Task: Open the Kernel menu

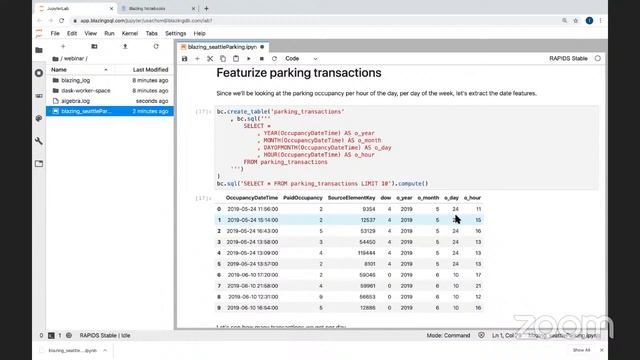Action: click(130, 33)
